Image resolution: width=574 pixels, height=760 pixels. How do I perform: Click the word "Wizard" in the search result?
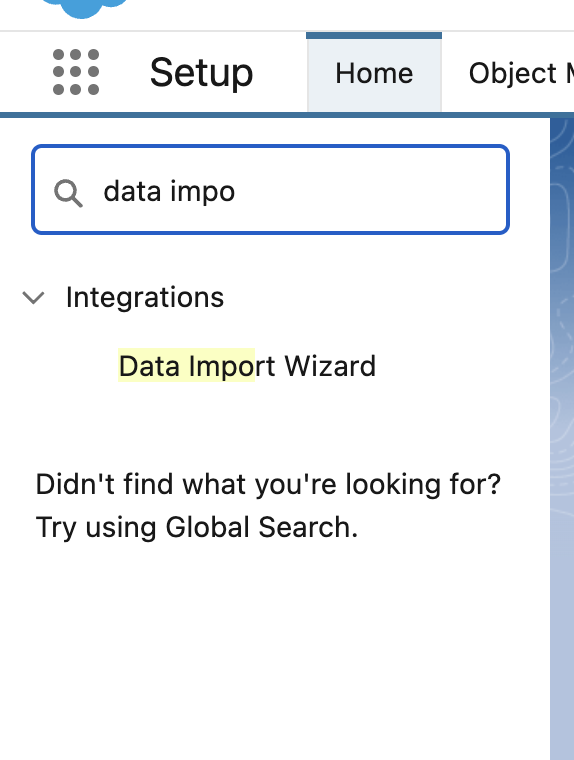(x=330, y=366)
